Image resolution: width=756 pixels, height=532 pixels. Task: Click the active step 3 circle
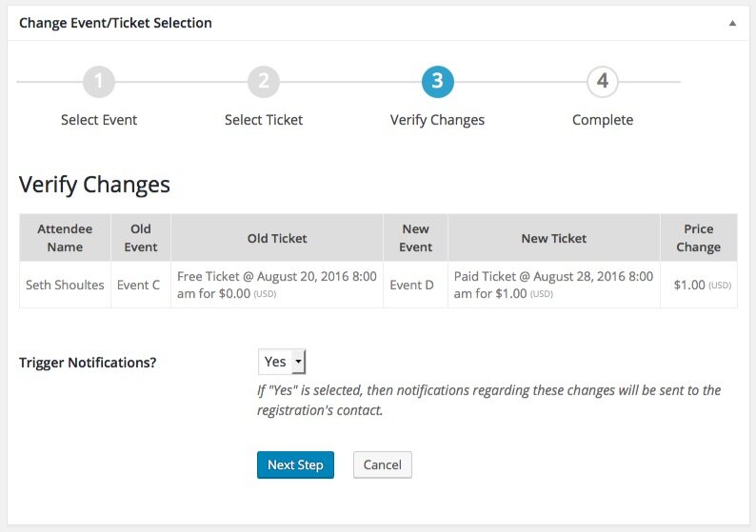pos(437,82)
